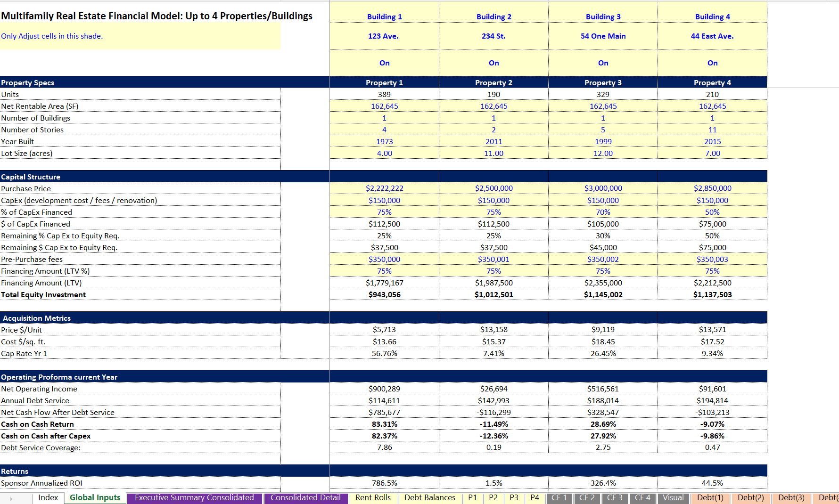
Task: Open the CF 1 sheet tab
Action: click(559, 498)
